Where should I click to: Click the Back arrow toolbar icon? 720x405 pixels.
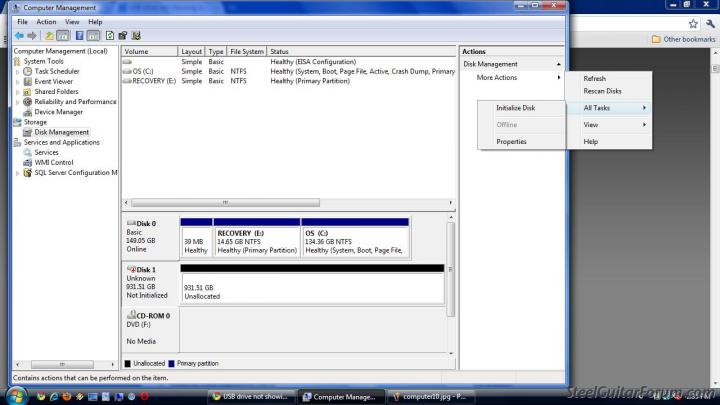[x=18, y=36]
